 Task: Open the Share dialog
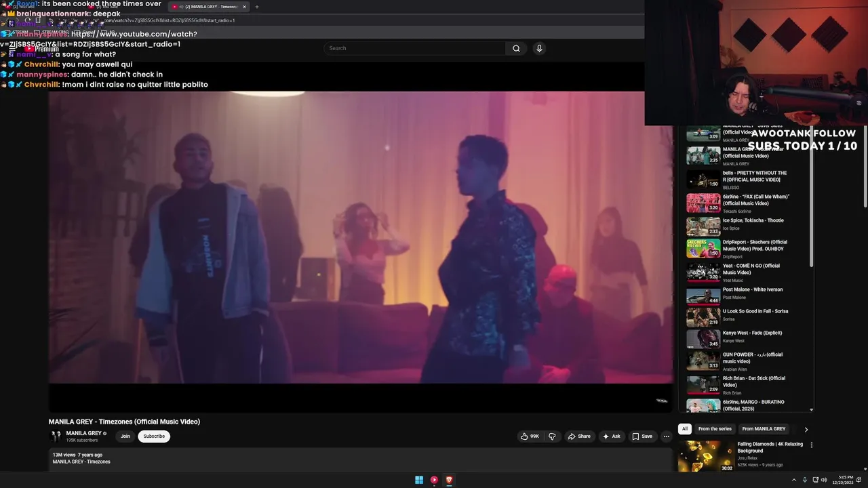(579, 436)
